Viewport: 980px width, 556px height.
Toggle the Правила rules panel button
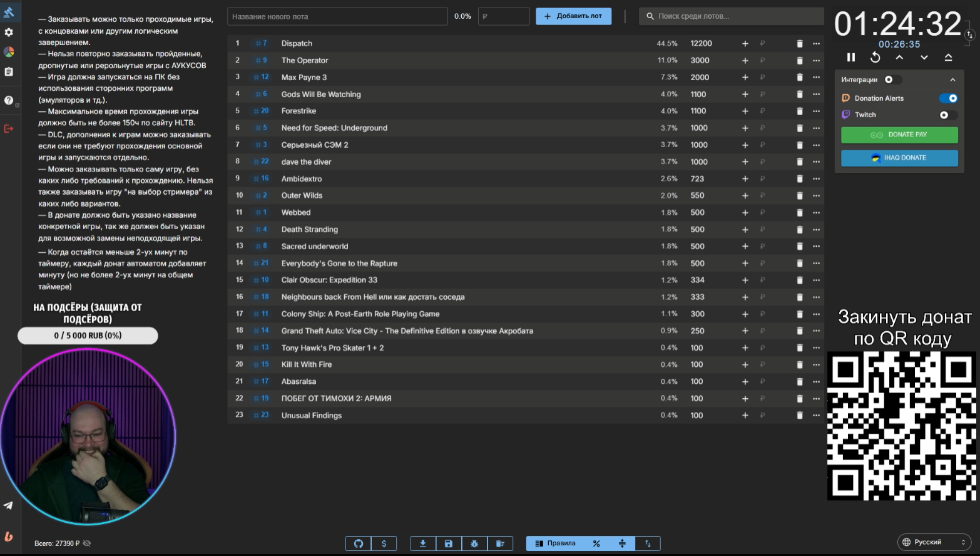coord(556,543)
